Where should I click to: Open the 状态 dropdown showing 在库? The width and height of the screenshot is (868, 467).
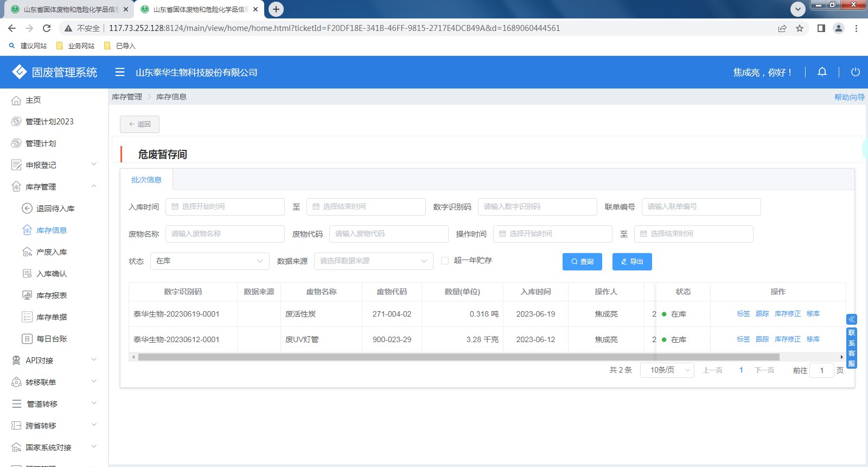[209, 261]
